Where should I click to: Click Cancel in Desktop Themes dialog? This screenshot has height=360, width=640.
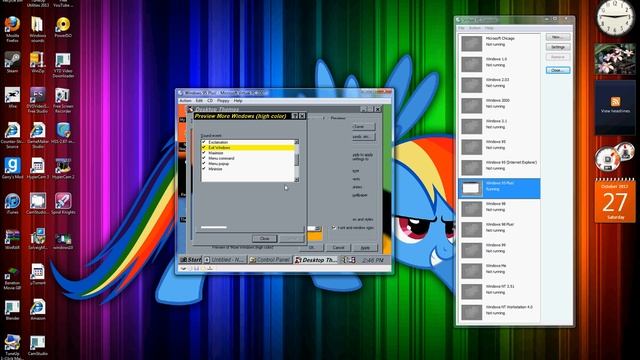(338, 247)
